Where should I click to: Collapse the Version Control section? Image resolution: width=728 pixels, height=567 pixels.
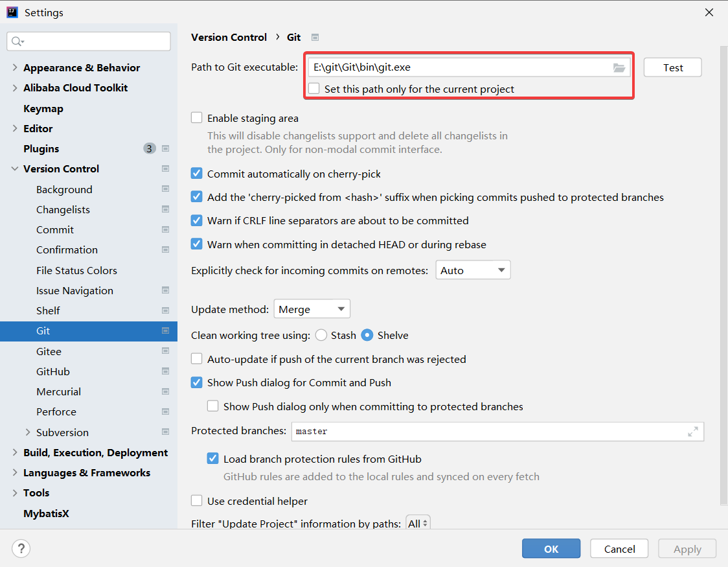[15, 168]
